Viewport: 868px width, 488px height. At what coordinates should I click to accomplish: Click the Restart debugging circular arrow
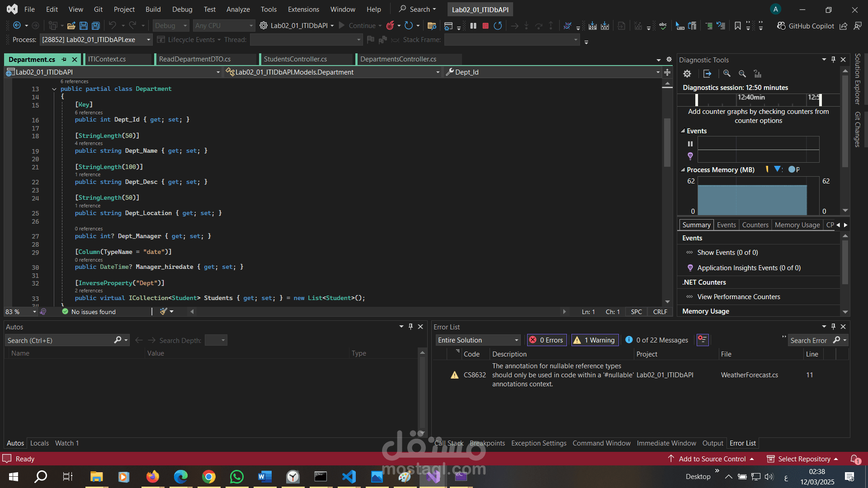498,26
